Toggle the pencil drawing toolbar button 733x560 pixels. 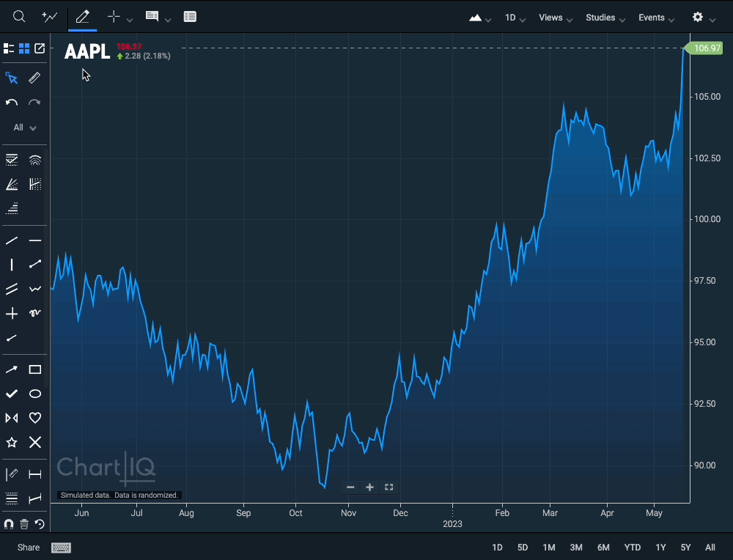click(x=82, y=17)
